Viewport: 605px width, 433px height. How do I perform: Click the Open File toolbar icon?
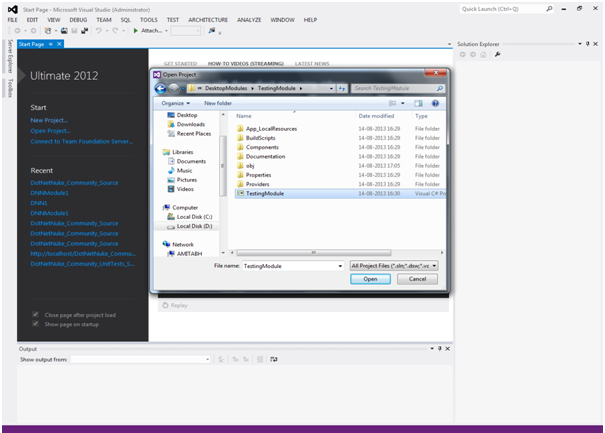tap(64, 31)
